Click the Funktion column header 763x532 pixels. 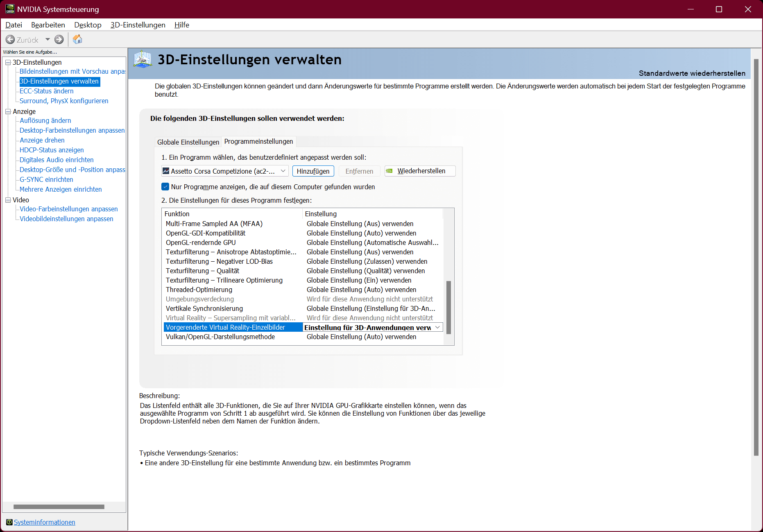232,214
